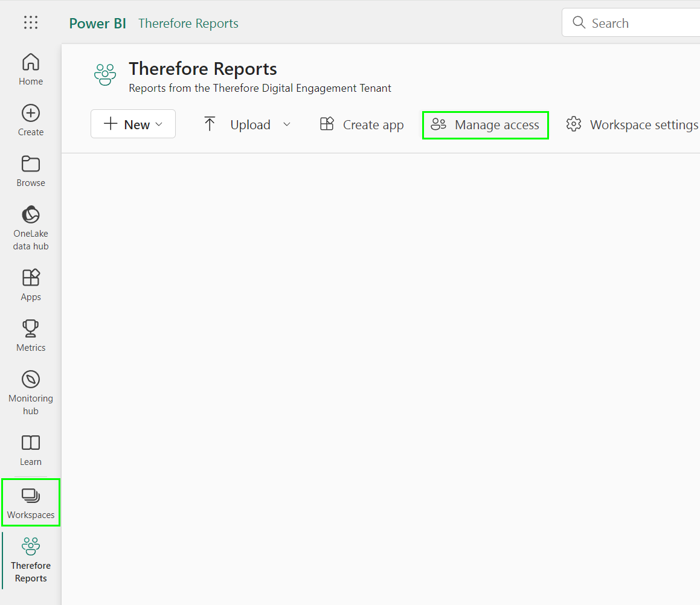Image resolution: width=700 pixels, height=605 pixels.
Task: Click the Power BI label in the header
Action: 97,23
